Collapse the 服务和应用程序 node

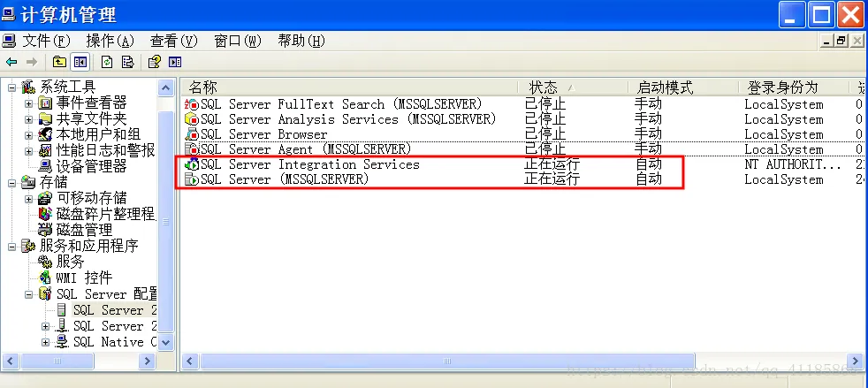tap(11, 247)
